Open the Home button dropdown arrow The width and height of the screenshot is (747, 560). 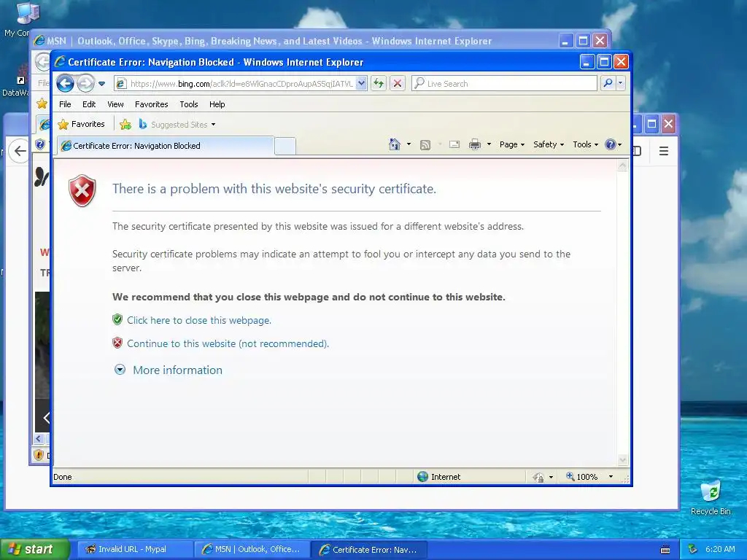(x=409, y=144)
